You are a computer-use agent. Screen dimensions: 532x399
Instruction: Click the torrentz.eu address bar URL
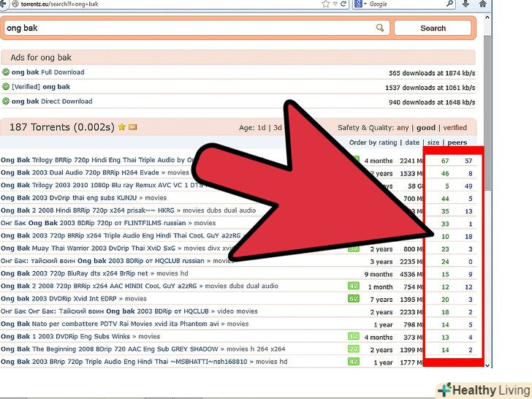tap(59, 4)
